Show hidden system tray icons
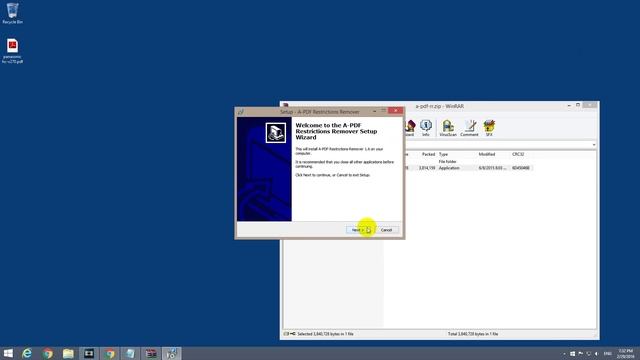This screenshot has width=640, height=360. tap(564, 354)
